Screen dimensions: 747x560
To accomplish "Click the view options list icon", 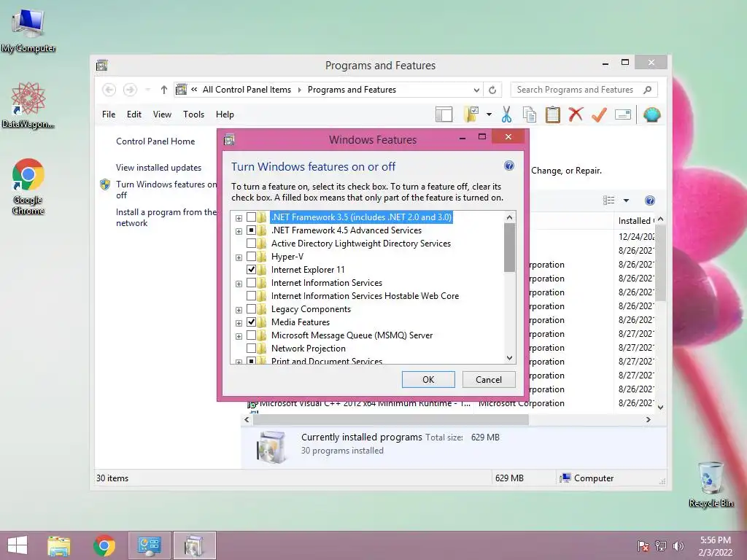I will tap(609, 201).
